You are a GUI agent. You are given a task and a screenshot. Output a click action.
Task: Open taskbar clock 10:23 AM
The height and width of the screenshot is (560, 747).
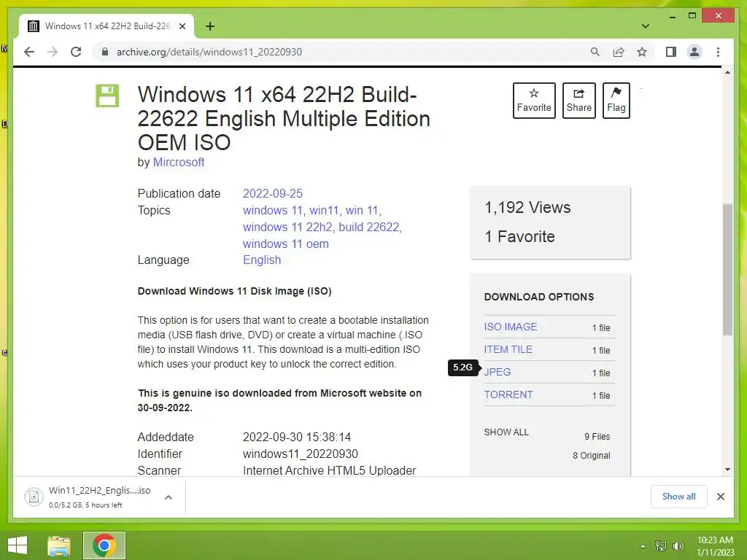click(715, 546)
